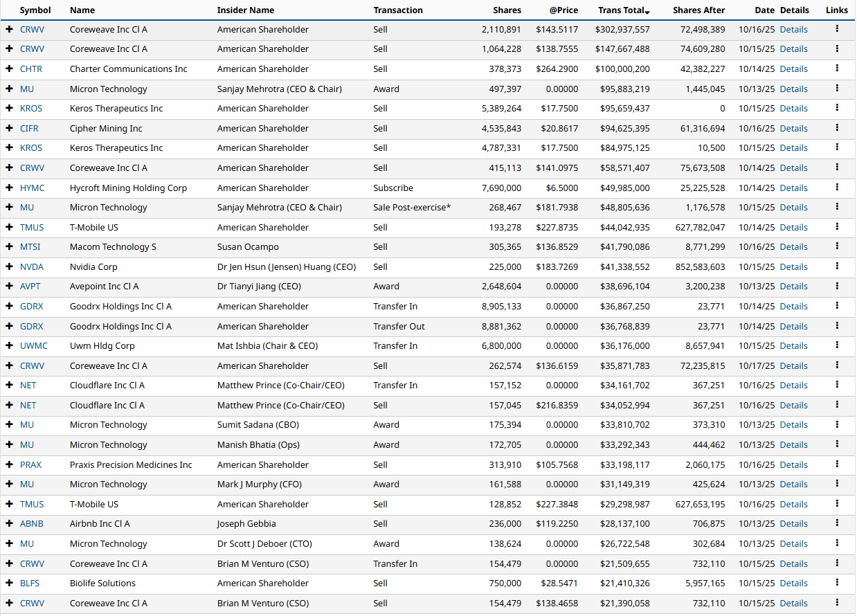Open links menu for Goodrx Transfer Out row

(837, 326)
